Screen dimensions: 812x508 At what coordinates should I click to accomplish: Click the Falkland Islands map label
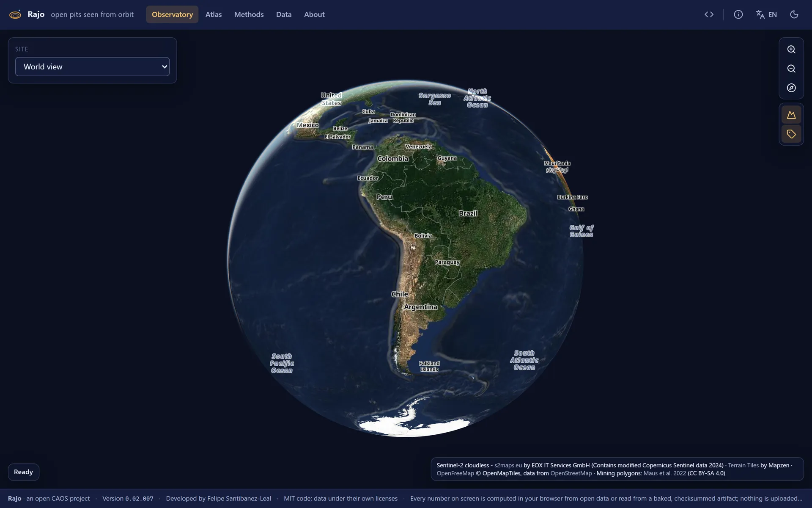click(x=429, y=366)
